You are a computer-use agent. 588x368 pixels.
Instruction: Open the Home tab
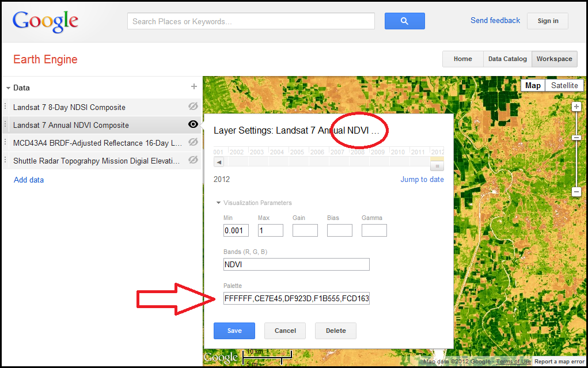(x=463, y=59)
